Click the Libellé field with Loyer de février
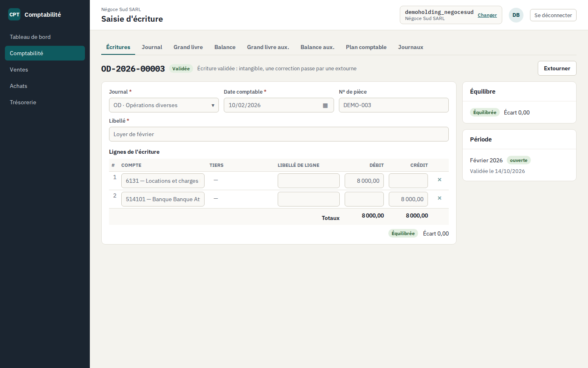 279,134
